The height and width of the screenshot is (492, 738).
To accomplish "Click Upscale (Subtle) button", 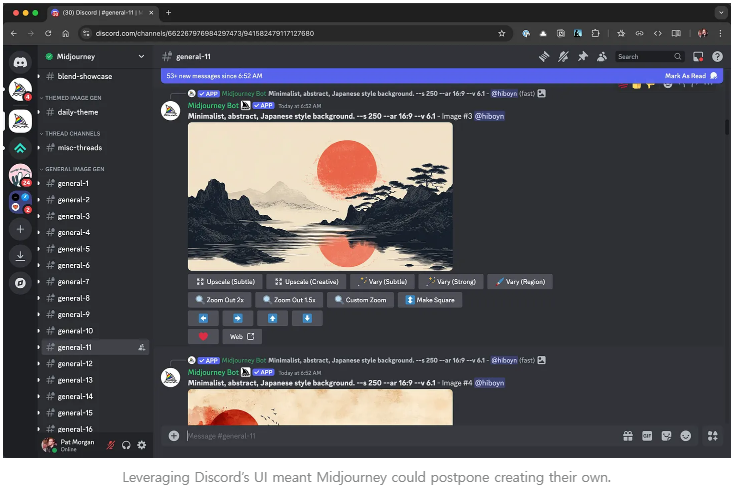I will 225,282.
